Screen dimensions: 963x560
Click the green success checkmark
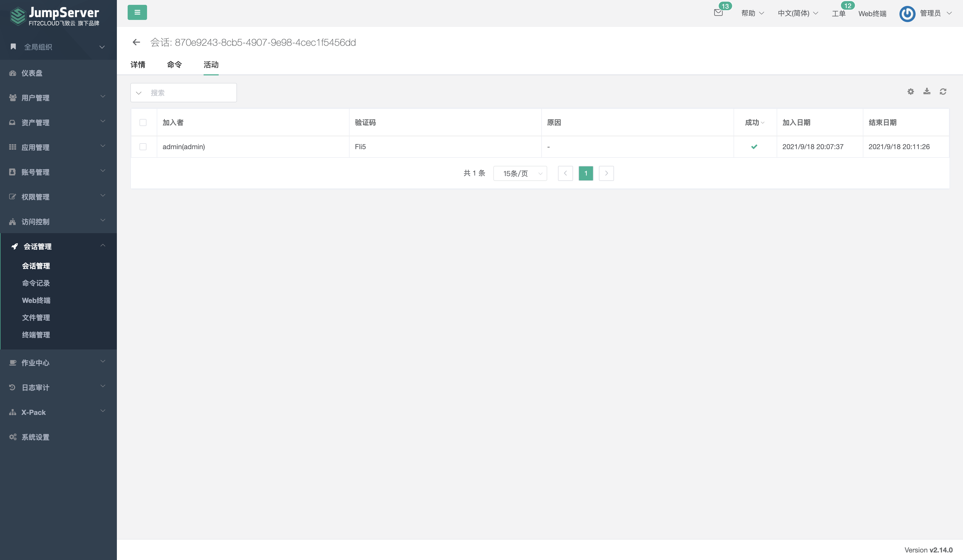[x=754, y=147]
